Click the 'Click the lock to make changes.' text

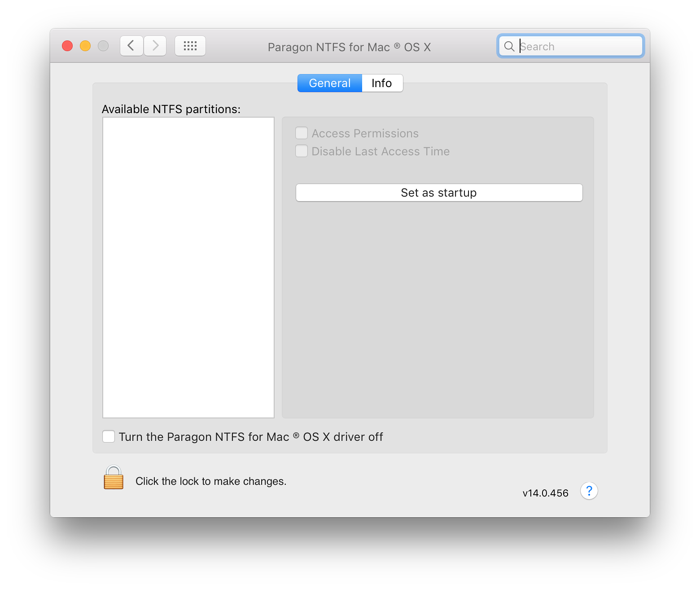pos(211,481)
